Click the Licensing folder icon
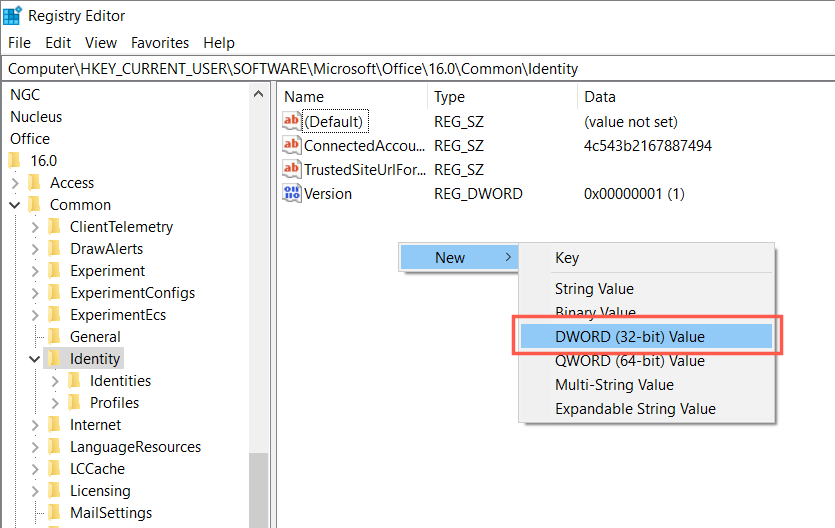Viewport: 835px width, 528px height. click(54, 491)
